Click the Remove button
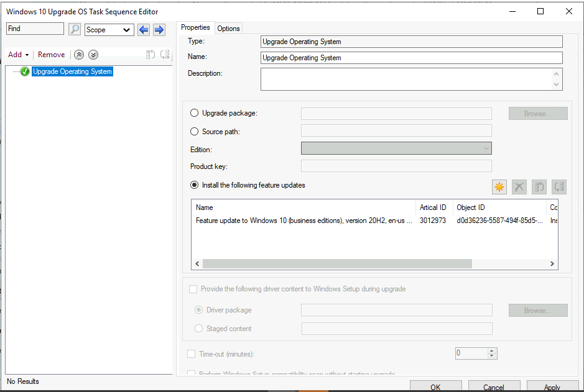 52,55
